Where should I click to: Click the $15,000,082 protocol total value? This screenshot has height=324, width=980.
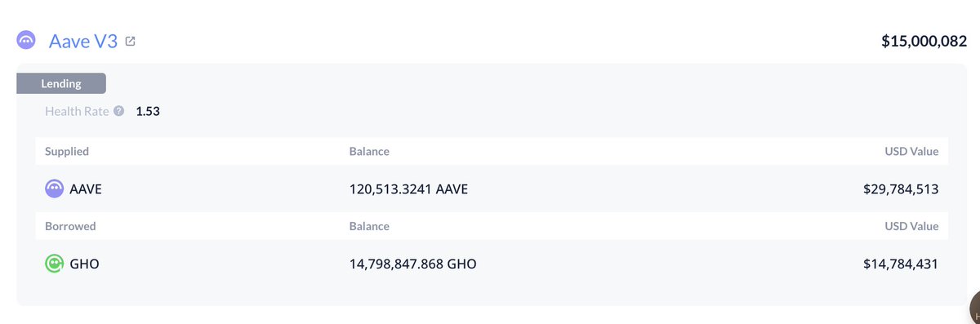(x=924, y=41)
